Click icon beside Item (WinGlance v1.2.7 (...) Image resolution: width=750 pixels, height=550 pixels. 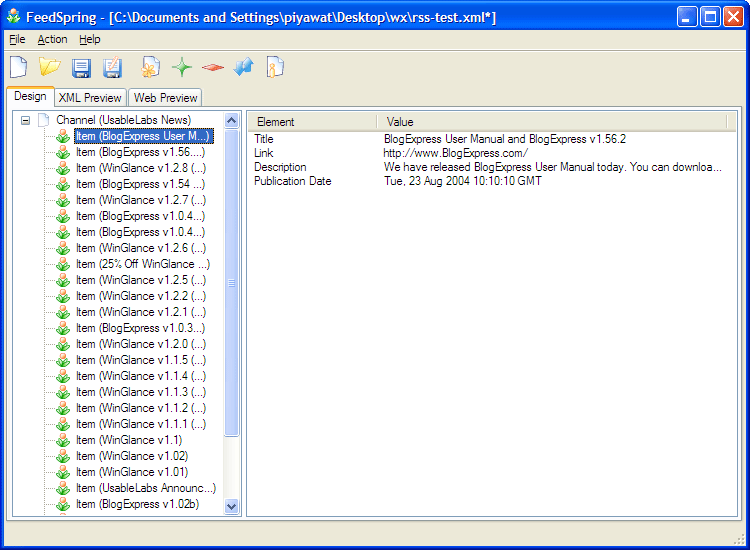coord(63,200)
